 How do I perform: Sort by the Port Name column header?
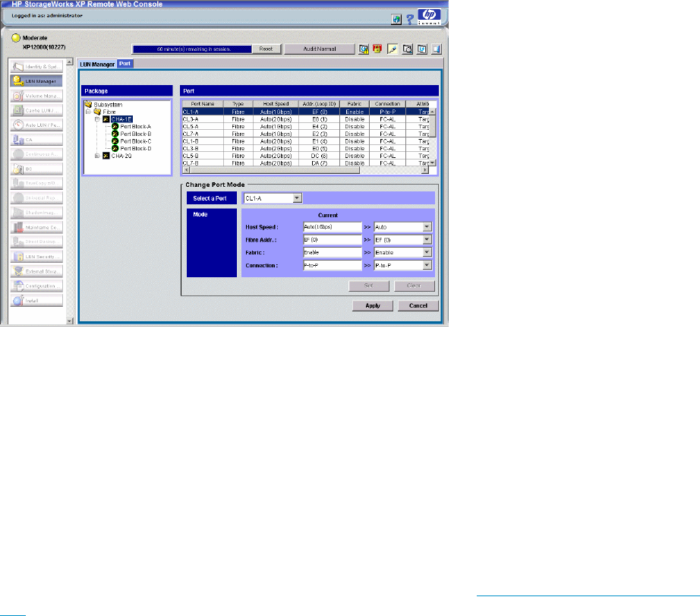click(x=203, y=103)
